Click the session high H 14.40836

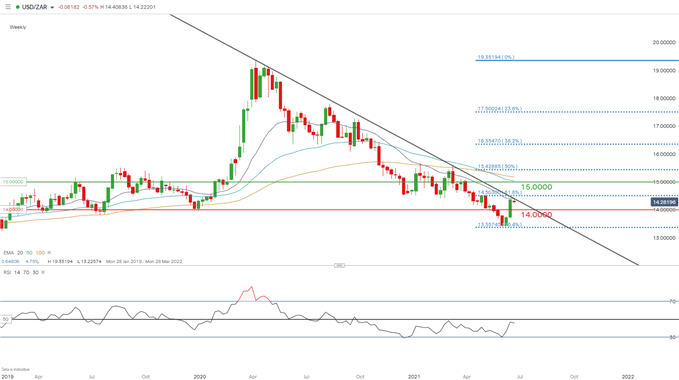click(113, 7)
